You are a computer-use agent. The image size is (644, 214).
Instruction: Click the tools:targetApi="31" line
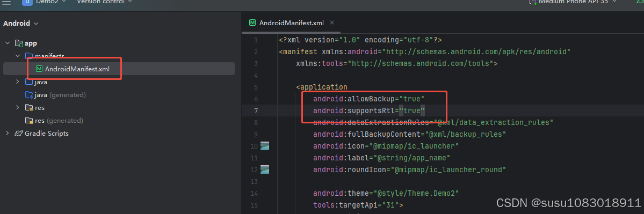(358, 204)
